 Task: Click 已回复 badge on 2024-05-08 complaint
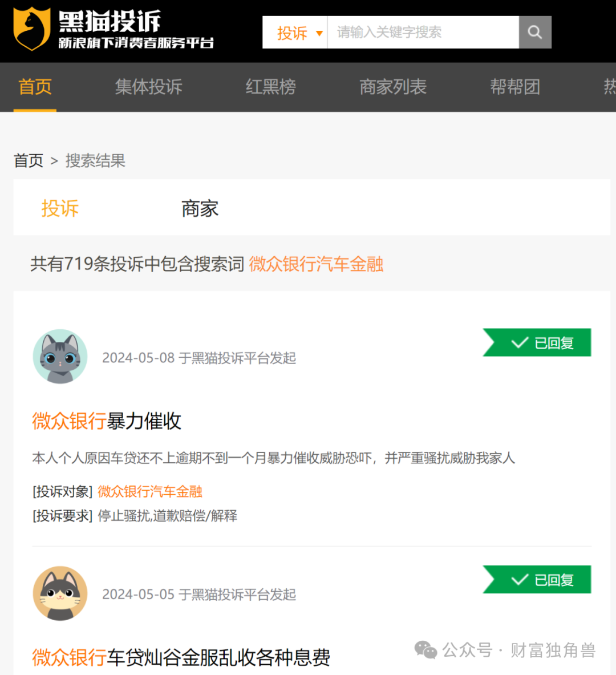click(537, 343)
